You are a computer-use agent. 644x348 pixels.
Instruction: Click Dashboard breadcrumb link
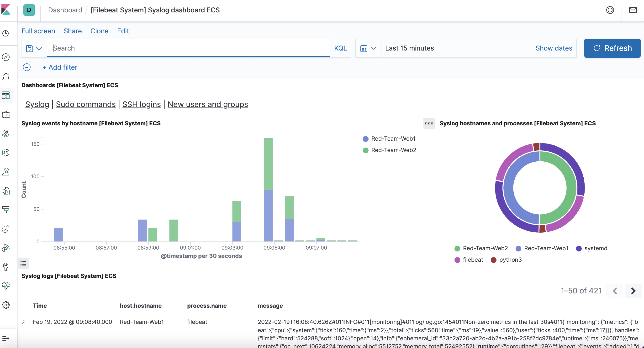coord(65,10)
